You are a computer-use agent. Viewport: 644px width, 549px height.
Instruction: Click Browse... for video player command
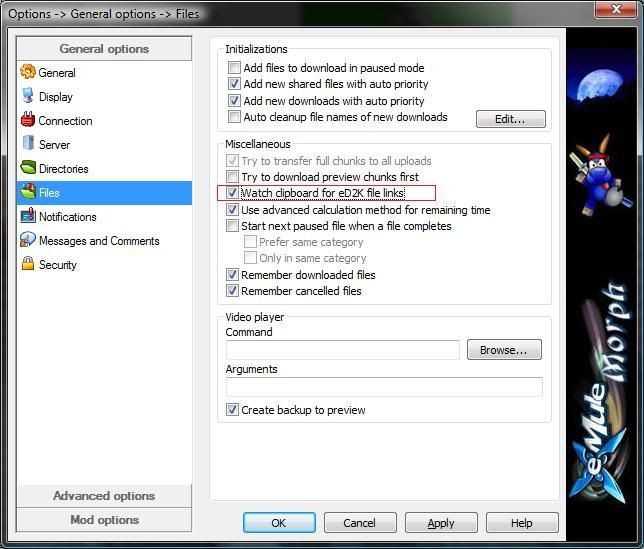pyautogui.click(x=504, y=350)
